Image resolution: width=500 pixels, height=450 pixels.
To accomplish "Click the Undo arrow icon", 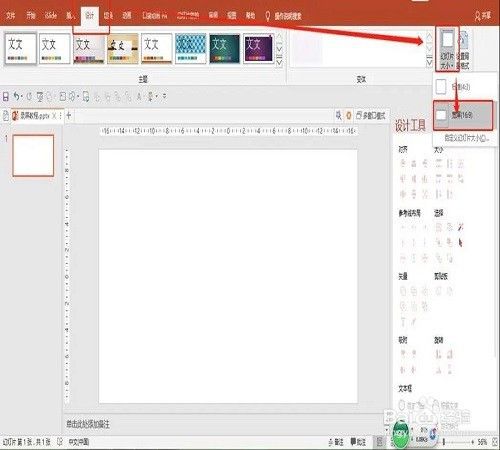I will [16, 97].
